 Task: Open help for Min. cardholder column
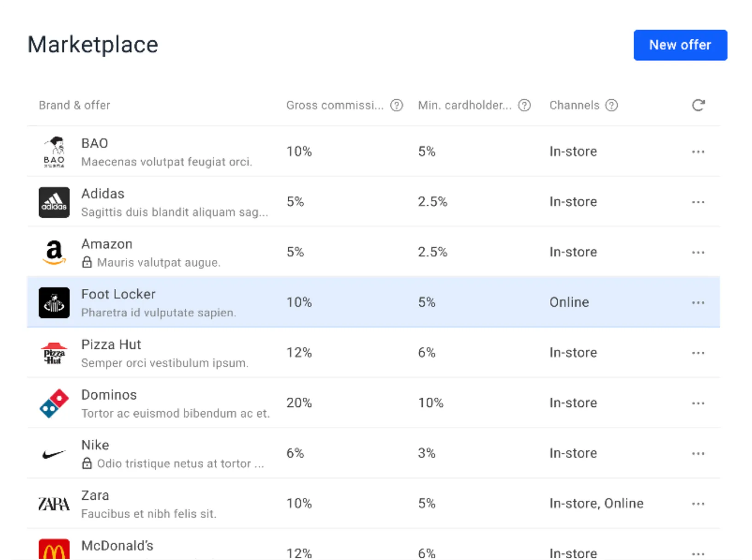pos(524,105)
